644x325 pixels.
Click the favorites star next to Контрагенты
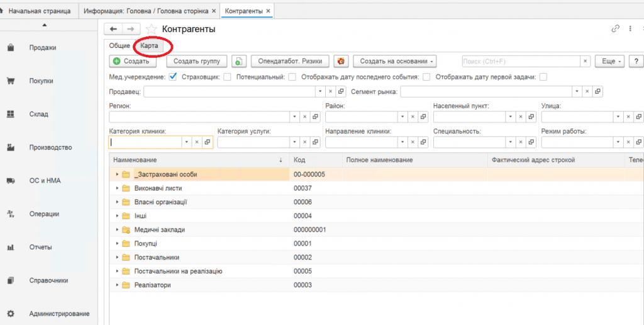151,29
